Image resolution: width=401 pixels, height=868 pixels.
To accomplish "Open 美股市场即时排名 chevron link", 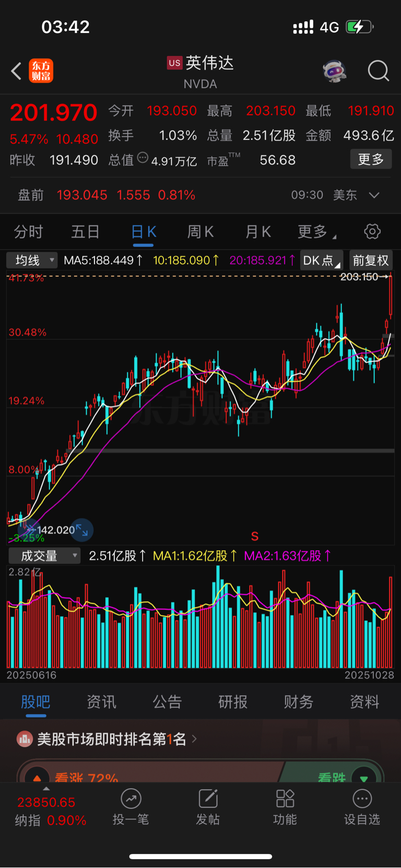I will [x=194, y=739].
